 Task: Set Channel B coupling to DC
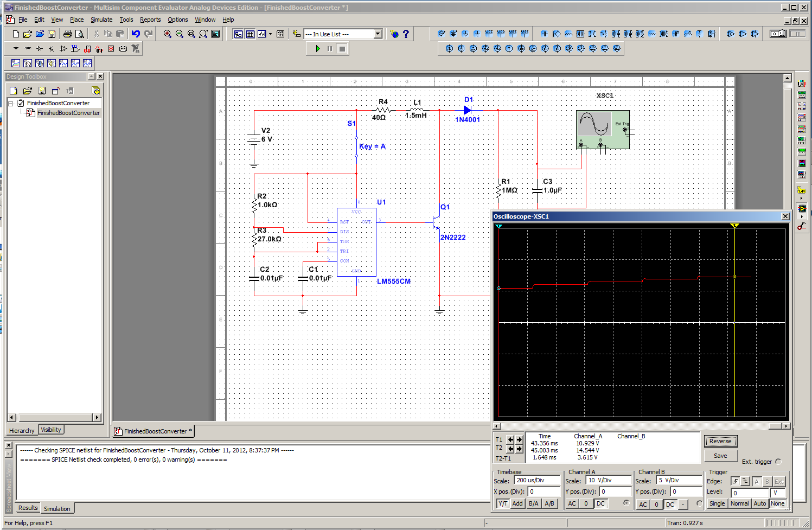[x=670, y=505]
